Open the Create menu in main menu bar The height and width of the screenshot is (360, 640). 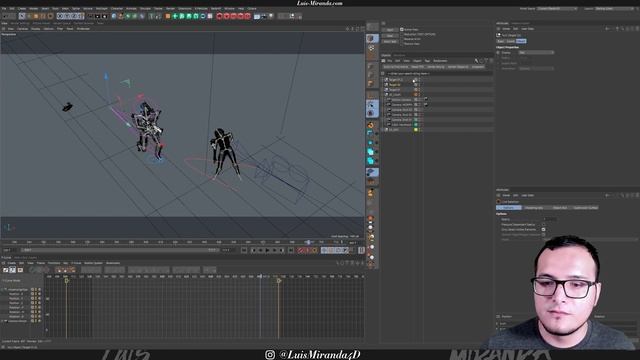coord(21,8)
